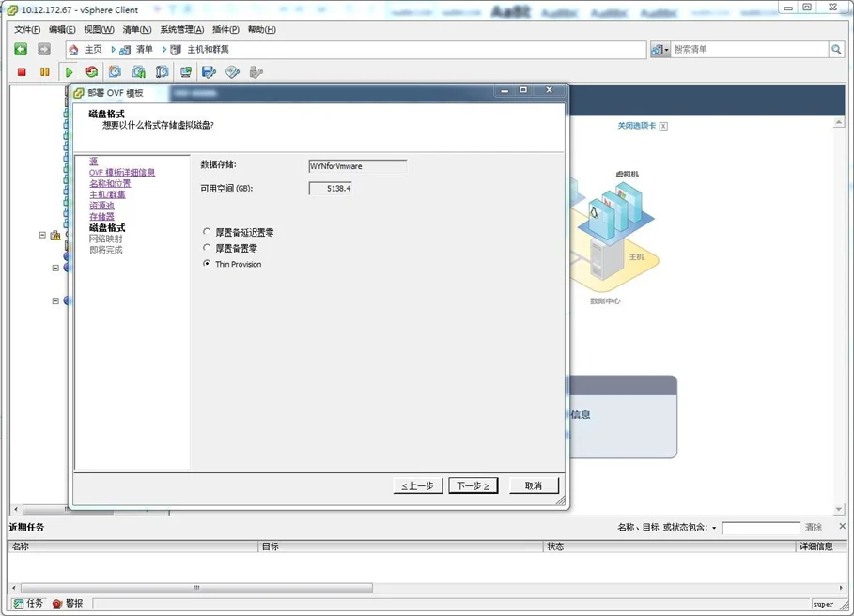Click the vSphere Client title bar icon
Viewport: 854px width, 616px height.
pyautogui.click(x=12, y=10)
